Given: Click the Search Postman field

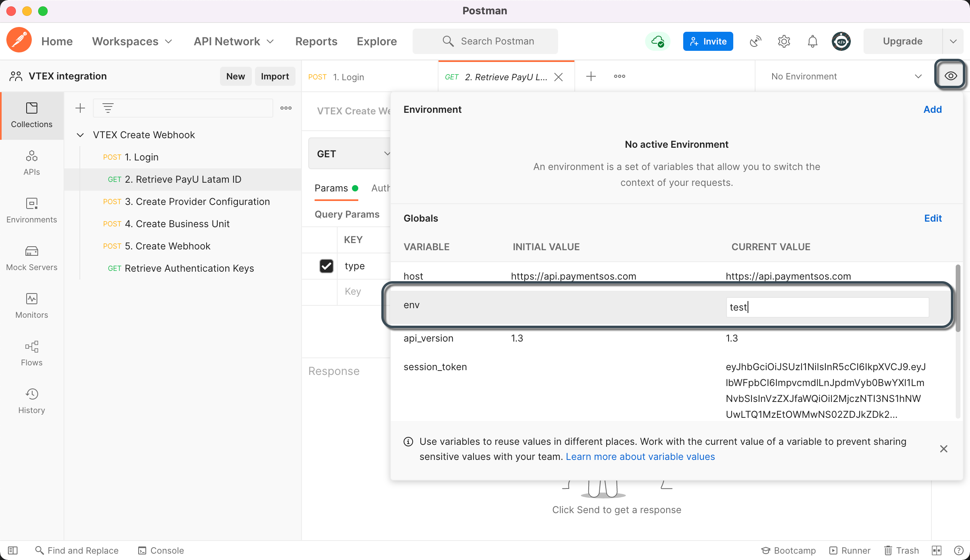Looking at the screenshot, I should click(485, 41).
